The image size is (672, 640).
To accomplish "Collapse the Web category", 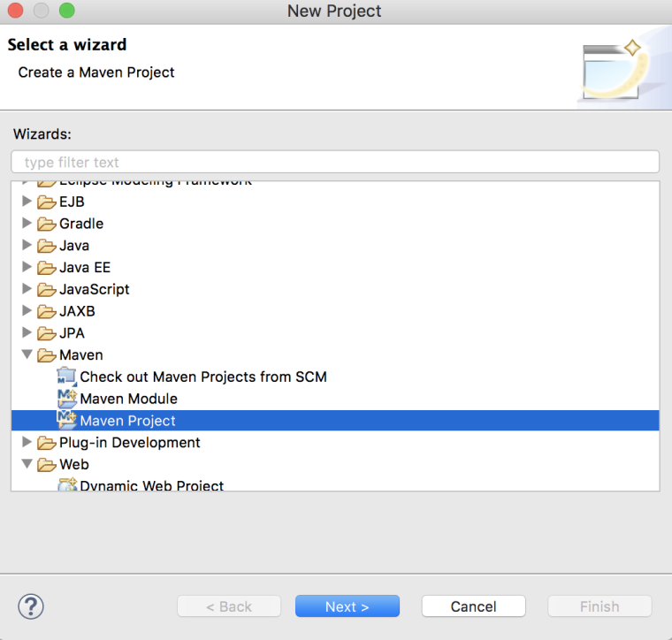I will (x=27, y=463).
